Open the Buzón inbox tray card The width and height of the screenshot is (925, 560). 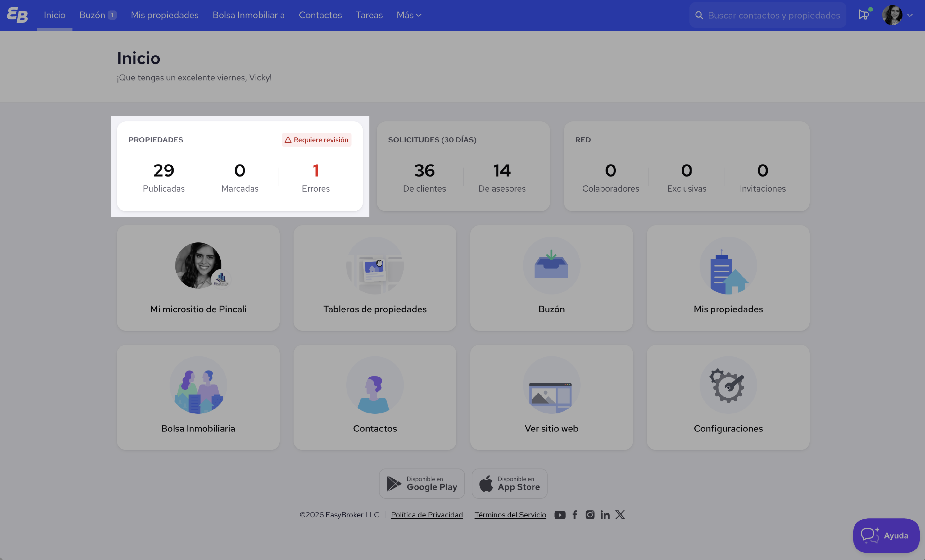pos(551,278)
